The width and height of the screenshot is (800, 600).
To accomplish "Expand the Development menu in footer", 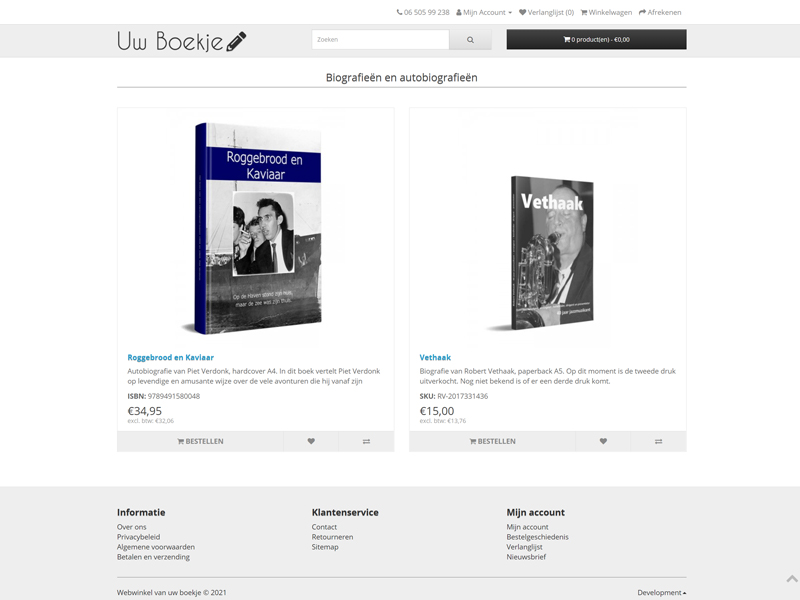I will [661, 592].
